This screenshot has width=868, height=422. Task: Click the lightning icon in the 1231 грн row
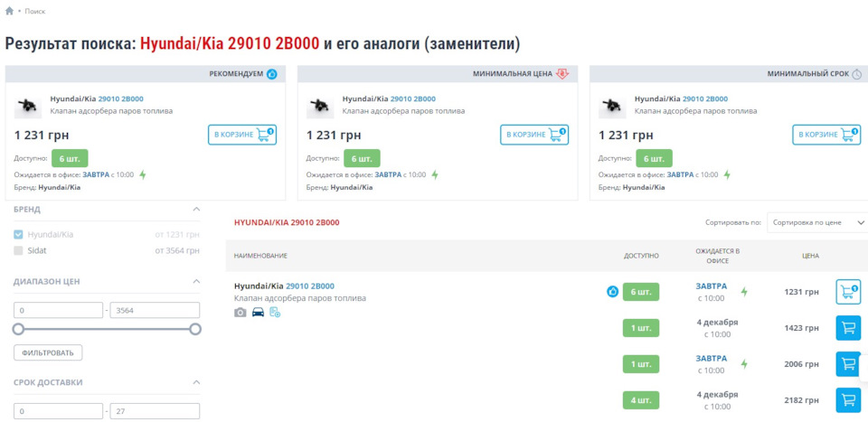(744, 292)
